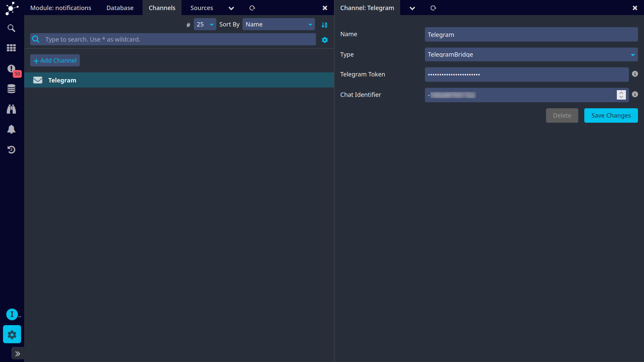Focus the channel search field
Image resolution: width=644 pixels, height=362 pixels.
(173, 39)
